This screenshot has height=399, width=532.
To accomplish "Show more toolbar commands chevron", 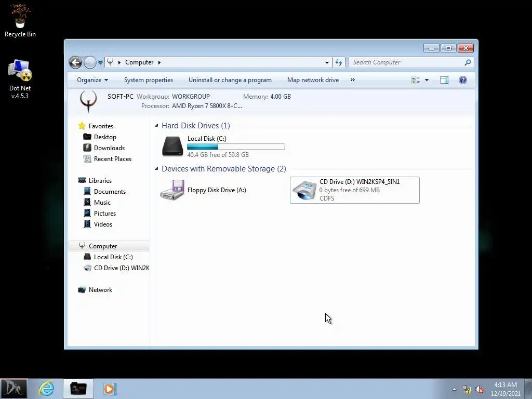I will [353, 79].
